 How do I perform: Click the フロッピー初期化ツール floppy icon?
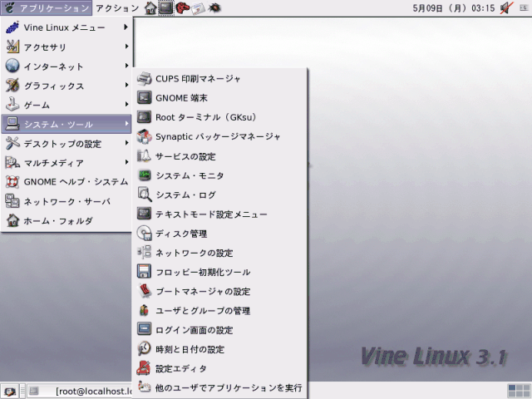point(144,272)
